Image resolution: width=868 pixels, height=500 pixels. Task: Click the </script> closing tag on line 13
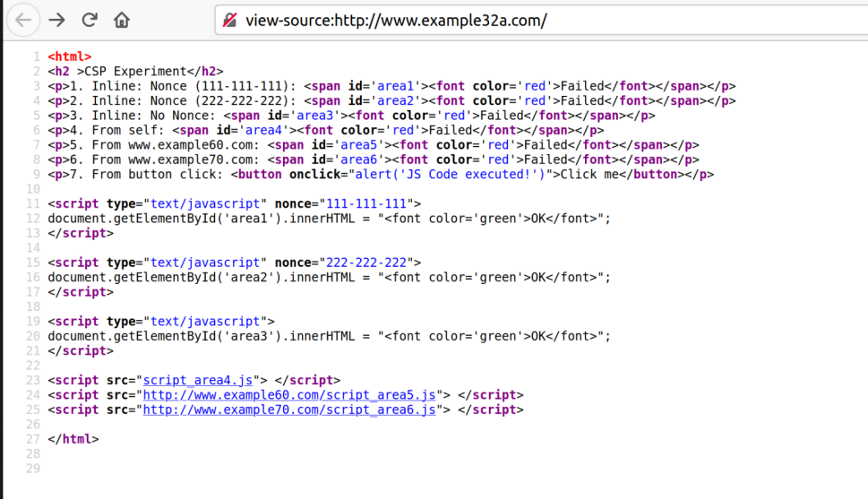click(x=81, y=233)
